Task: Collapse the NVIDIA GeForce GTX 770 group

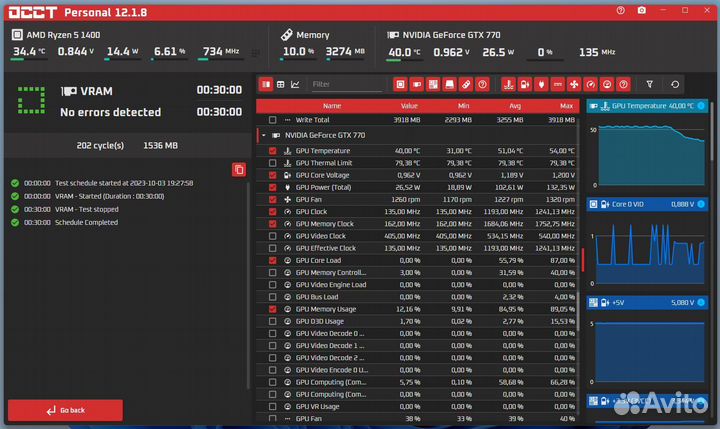Action: coord(263,134)
